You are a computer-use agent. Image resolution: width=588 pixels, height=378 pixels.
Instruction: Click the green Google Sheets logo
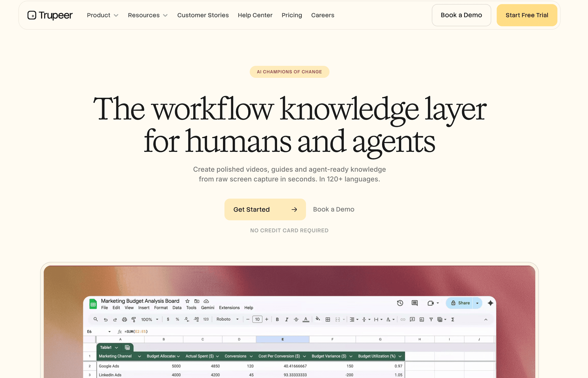coord(93,304)
